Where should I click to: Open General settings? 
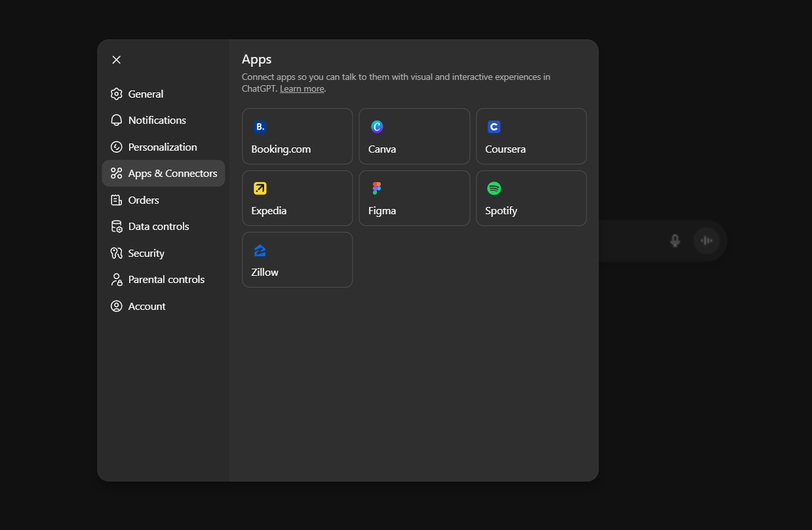(145, 94)
